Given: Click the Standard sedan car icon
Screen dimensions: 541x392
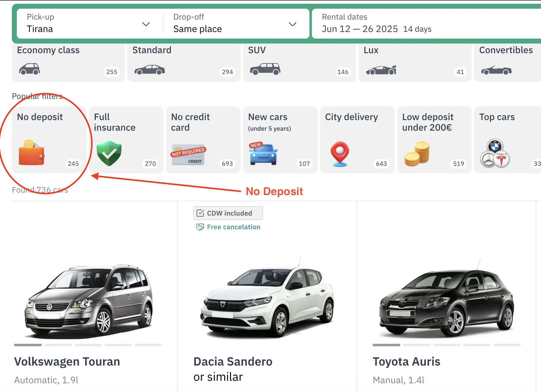Looking at the screenshot, I should click(150, 70).
